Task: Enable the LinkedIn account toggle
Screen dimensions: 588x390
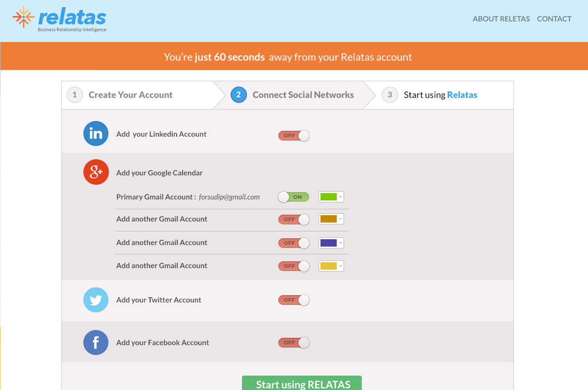Action: tap(294, 135)
